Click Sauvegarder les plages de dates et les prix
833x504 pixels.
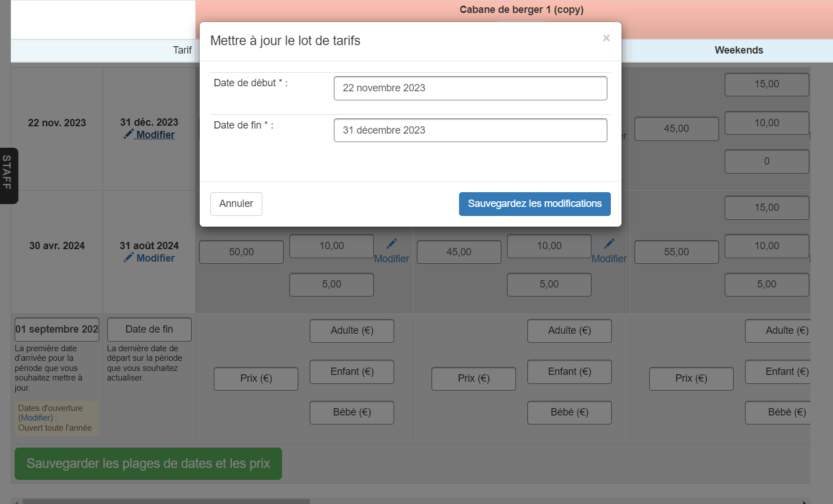tap(148, 463)
